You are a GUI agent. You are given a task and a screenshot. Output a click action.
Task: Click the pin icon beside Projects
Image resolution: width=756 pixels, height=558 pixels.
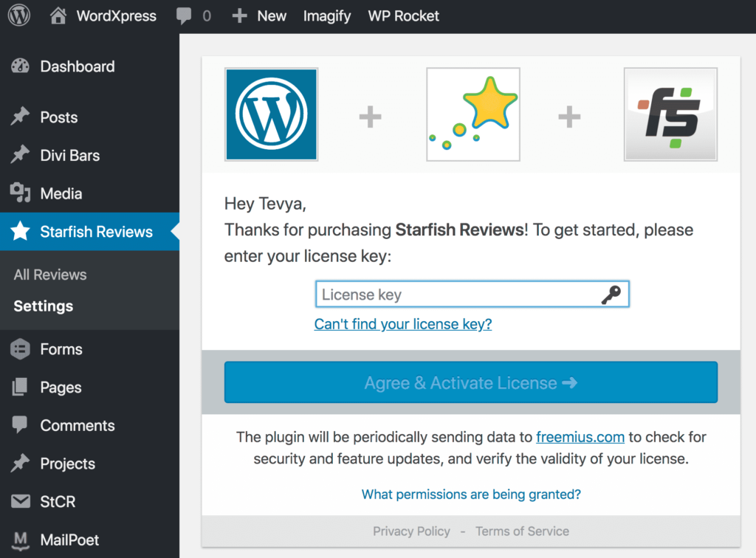20,463
